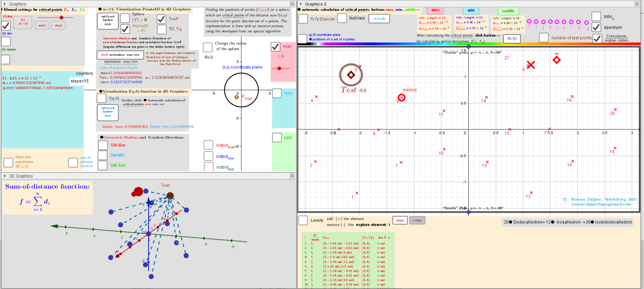
Task: Check Input new coordinates (R; φ; θ)
Action: [8, 162]
